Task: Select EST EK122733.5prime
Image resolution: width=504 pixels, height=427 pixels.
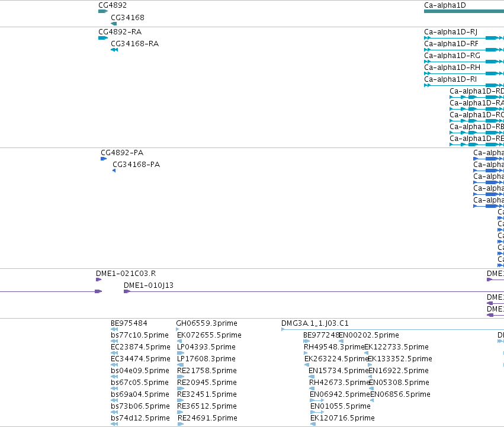Action: tap(396, 347)
